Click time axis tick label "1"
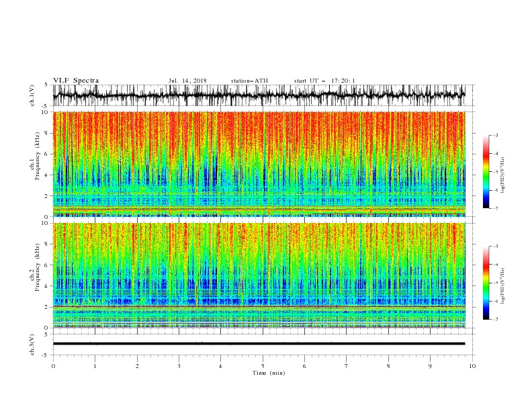The height and width of the screenshot is (411, 532). 95,366
